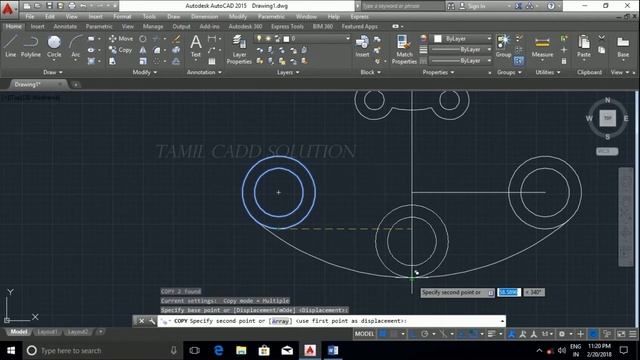640x360 pixels.
Task: Switch to the Express Tools ribbon tab
Action: point(287,27)
